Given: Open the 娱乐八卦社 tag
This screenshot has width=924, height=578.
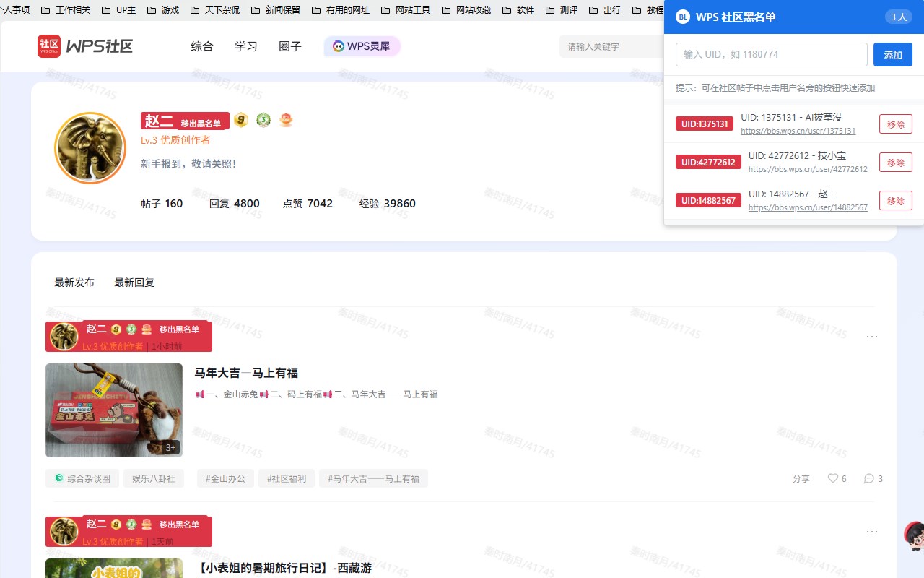Looking at the screenshot, I should tap(154, 478).
